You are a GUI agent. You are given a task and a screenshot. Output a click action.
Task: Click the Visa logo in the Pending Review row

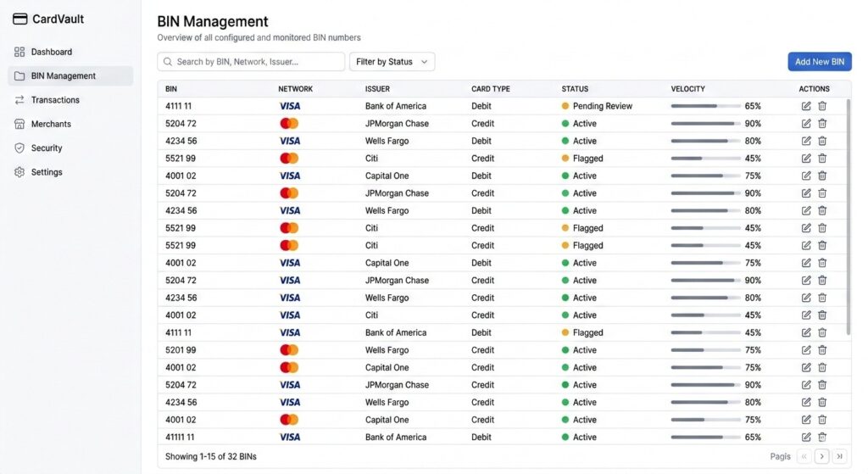(290, 106)
